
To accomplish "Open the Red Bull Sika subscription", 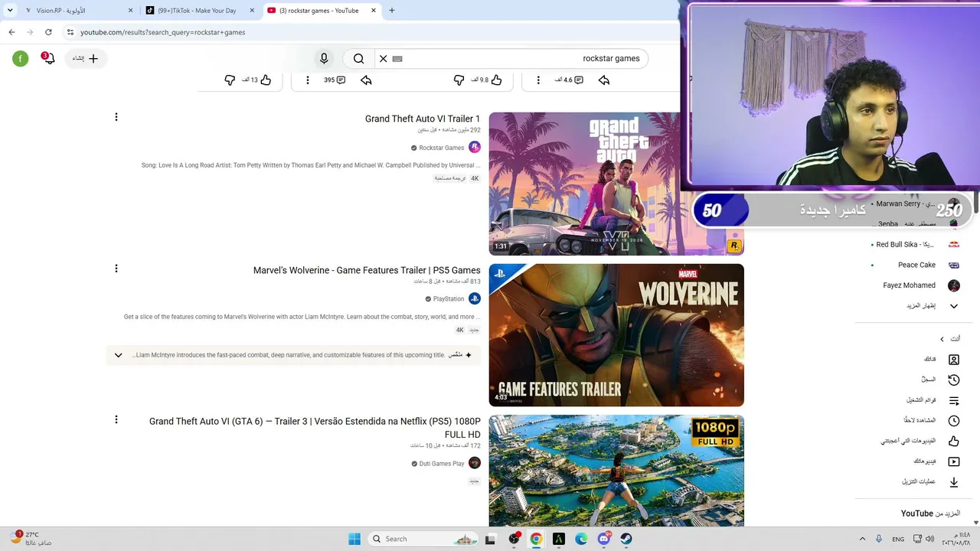I will [916, 244].
